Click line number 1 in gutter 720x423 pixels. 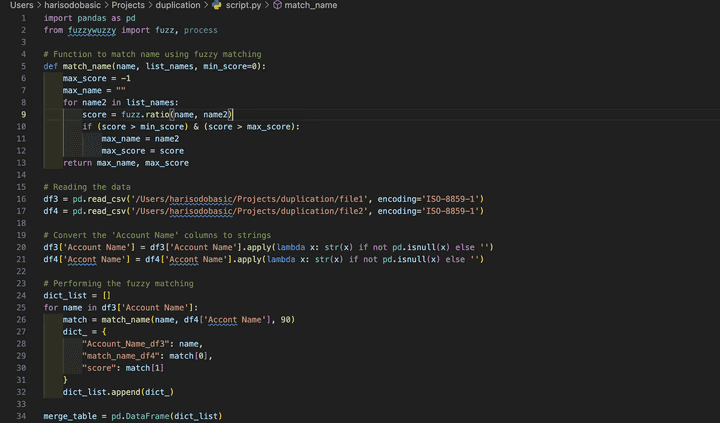[23, 18]
